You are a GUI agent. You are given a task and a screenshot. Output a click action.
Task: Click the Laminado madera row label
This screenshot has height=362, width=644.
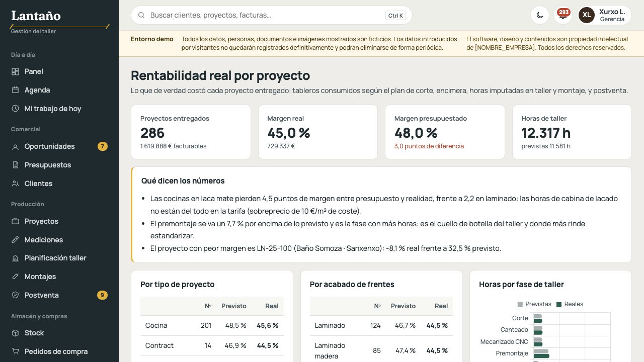click(330, 351)
